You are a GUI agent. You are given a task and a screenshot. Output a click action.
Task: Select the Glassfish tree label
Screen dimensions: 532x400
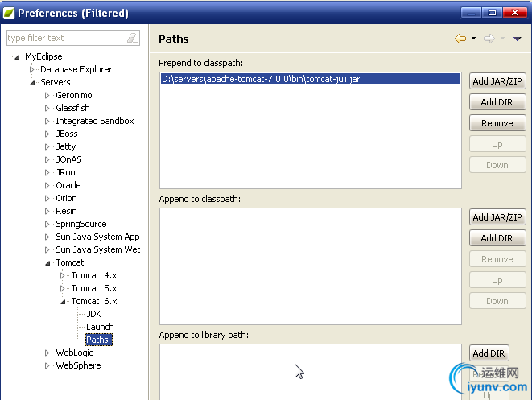tap(72, 108)
